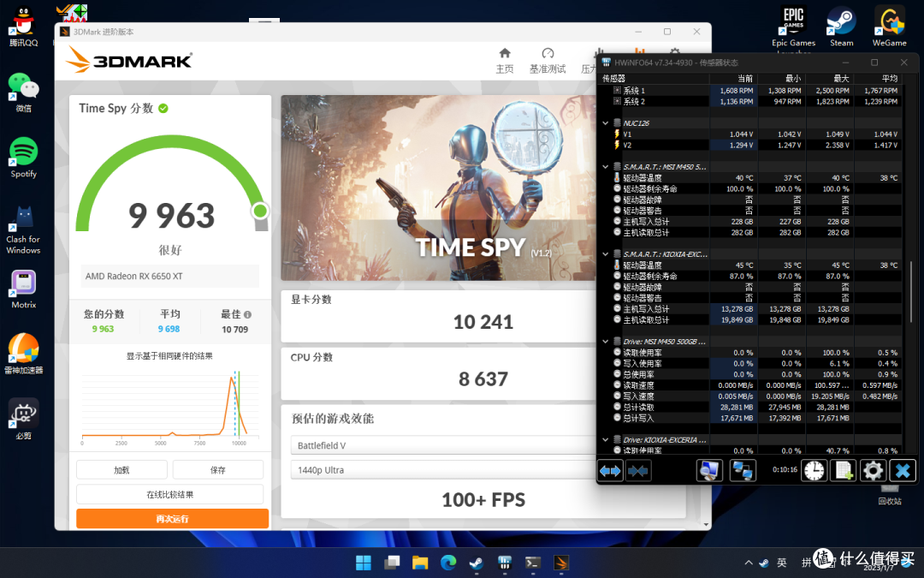
Task: Click HWiNFO 当前 column header
Action: point(732,79)
